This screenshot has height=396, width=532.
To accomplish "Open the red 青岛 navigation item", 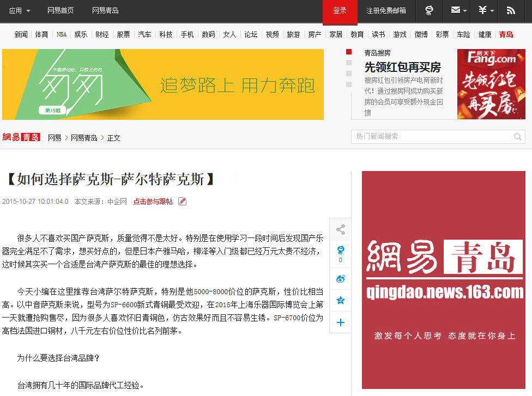I will [506, 34].
